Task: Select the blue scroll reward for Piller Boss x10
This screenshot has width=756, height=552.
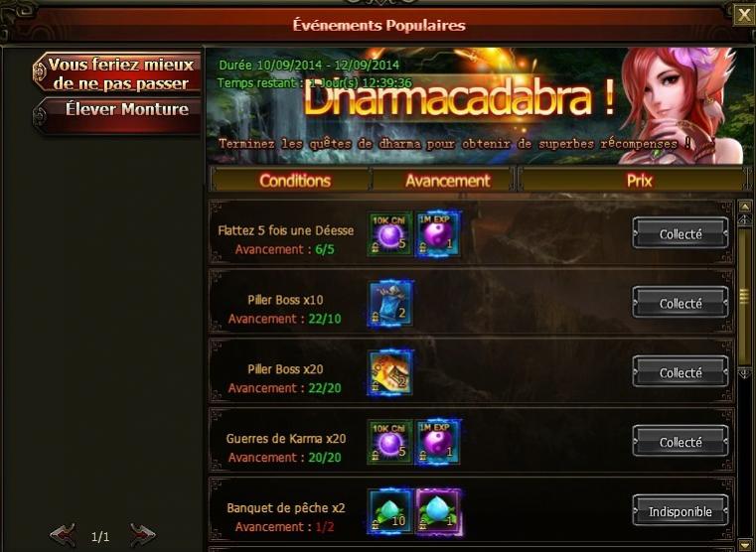Action: coord(389,304)
